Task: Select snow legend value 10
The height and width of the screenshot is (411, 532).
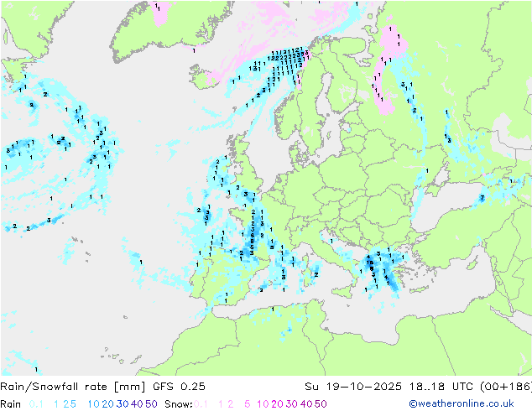Action: point(263,404)
